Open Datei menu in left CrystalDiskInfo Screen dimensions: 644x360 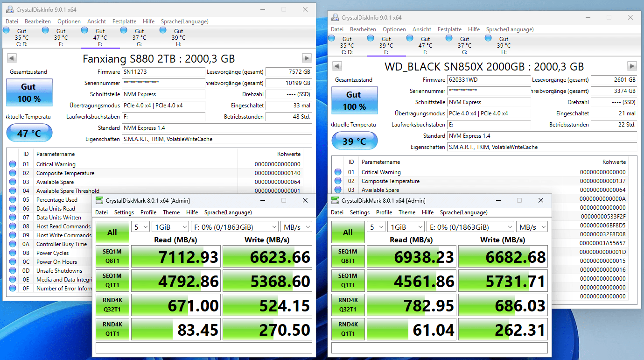pyautogui.click(x=12, y=21)
